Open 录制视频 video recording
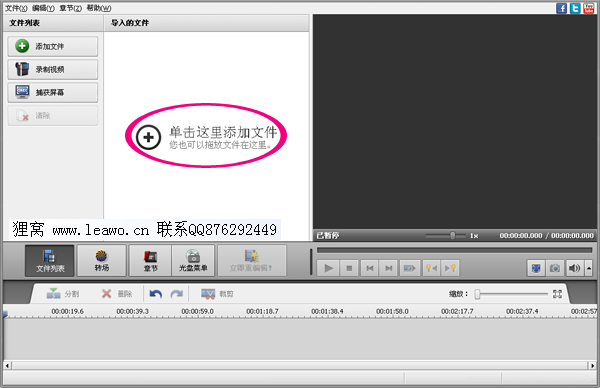 click(53, 69)
